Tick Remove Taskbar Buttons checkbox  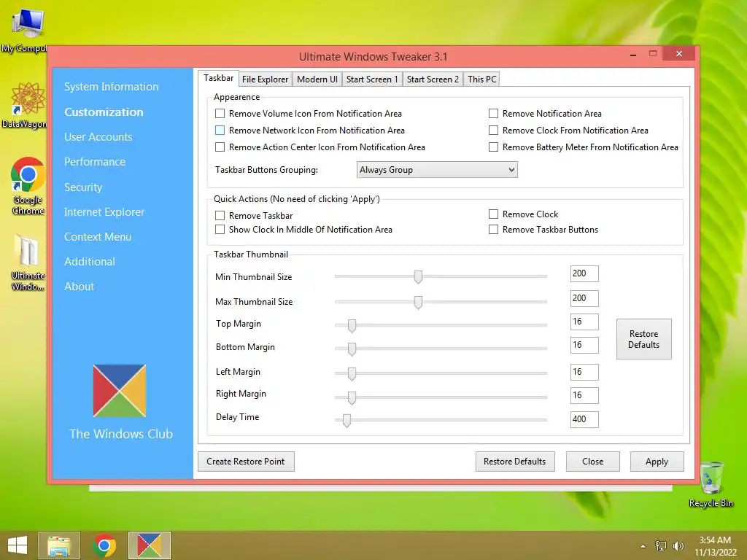coord(494,230)
